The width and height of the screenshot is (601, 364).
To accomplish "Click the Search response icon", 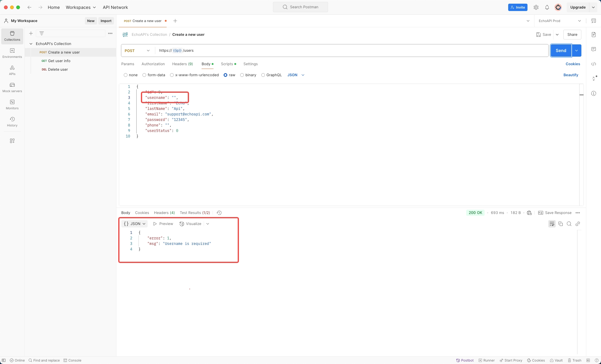I will (569, 224).
